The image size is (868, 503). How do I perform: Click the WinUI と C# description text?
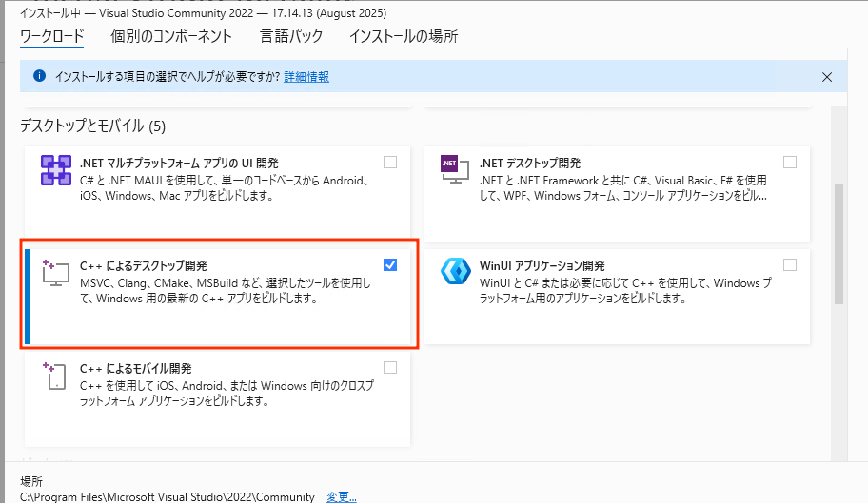pyautogui.click(x=625, y=291)
